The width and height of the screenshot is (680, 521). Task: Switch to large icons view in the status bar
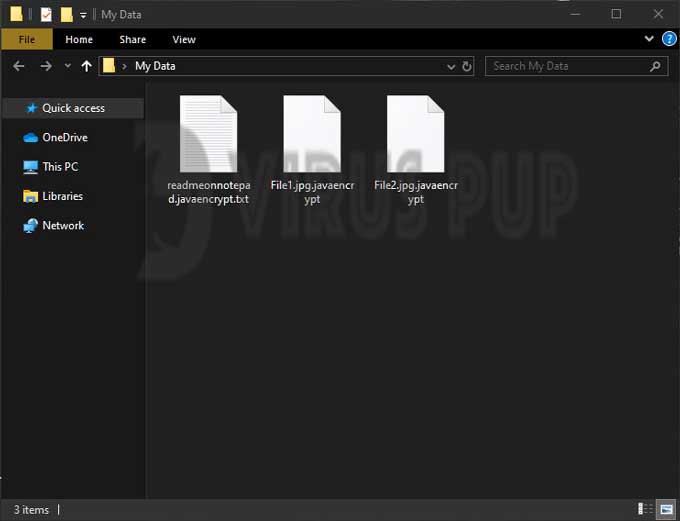pos(667,509)
